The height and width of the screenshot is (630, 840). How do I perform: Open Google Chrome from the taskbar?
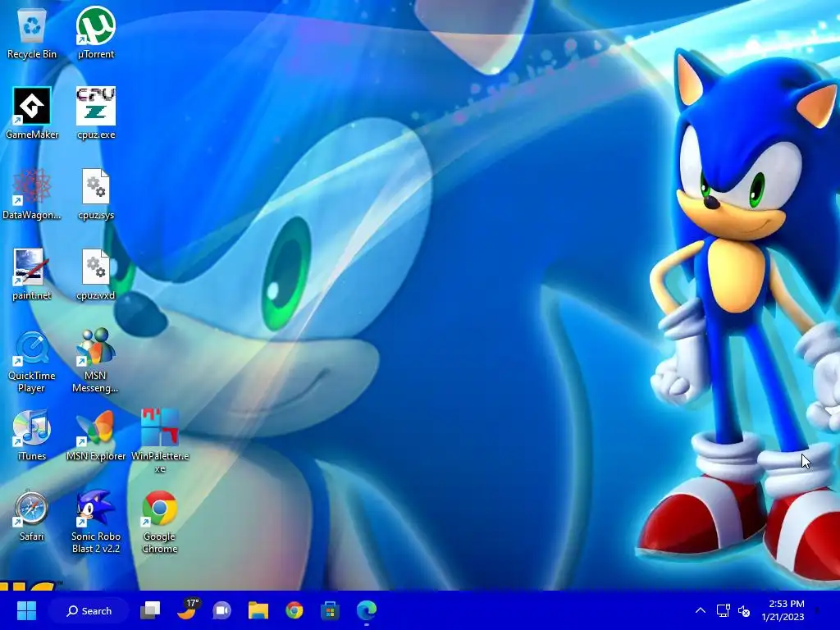pos(294,610)
